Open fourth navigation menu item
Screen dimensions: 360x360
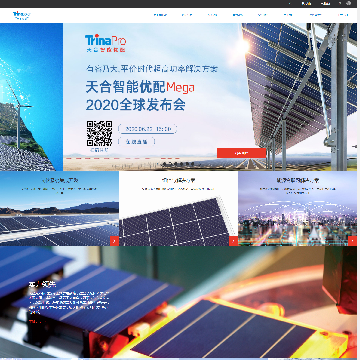coord(237,15)
